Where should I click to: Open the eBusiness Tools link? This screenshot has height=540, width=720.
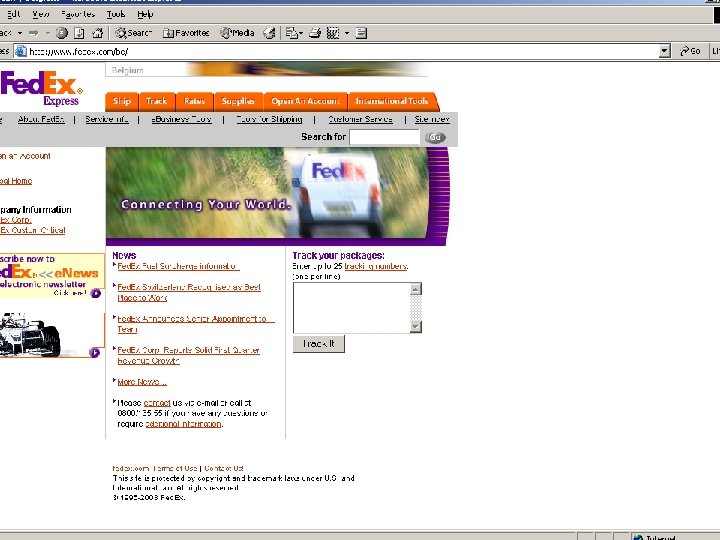point(181,119)
